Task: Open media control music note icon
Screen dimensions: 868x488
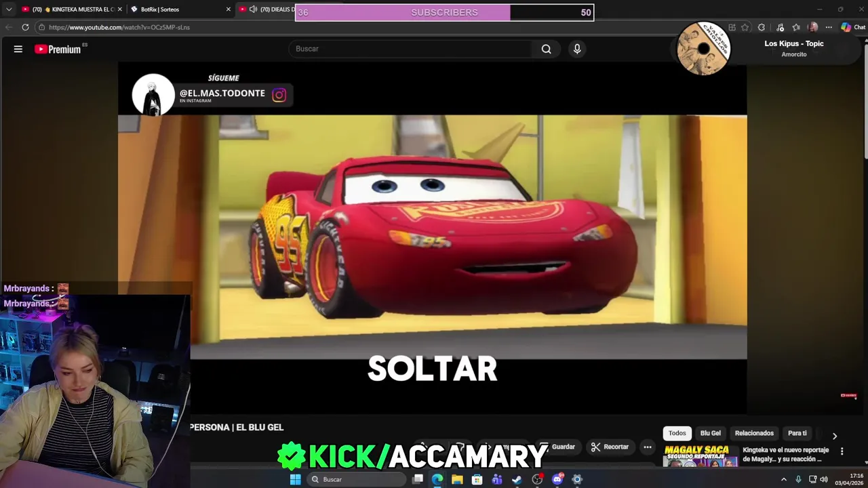Action: tap(780, 27)
